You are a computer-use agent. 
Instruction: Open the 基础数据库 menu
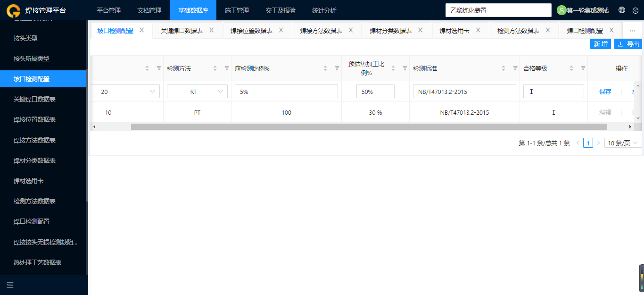[x=193, y=10]
